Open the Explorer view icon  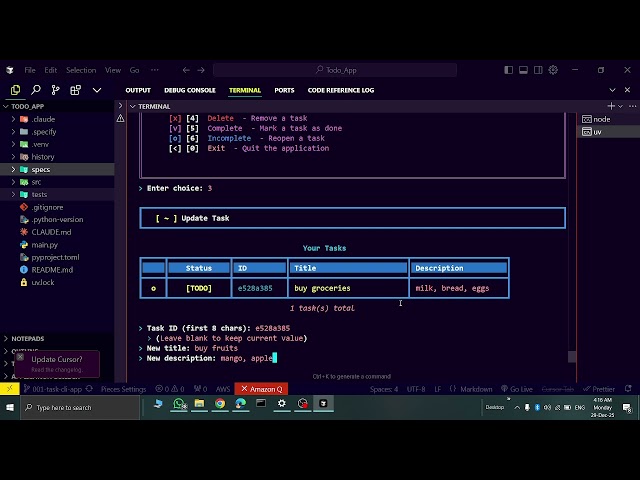(16, 90)
